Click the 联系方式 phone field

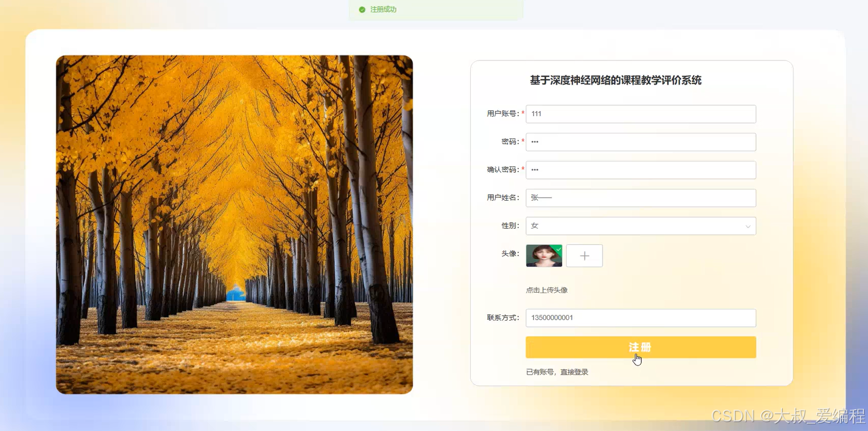(x=641, y=318)
